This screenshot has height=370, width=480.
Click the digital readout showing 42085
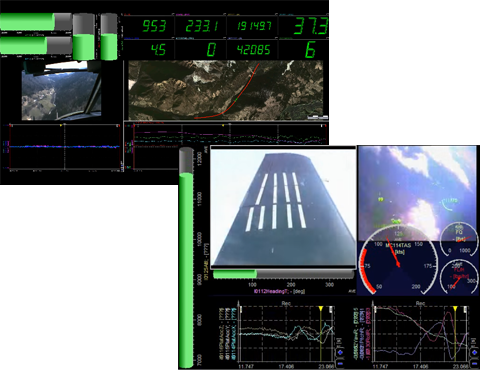pos(252,50)
